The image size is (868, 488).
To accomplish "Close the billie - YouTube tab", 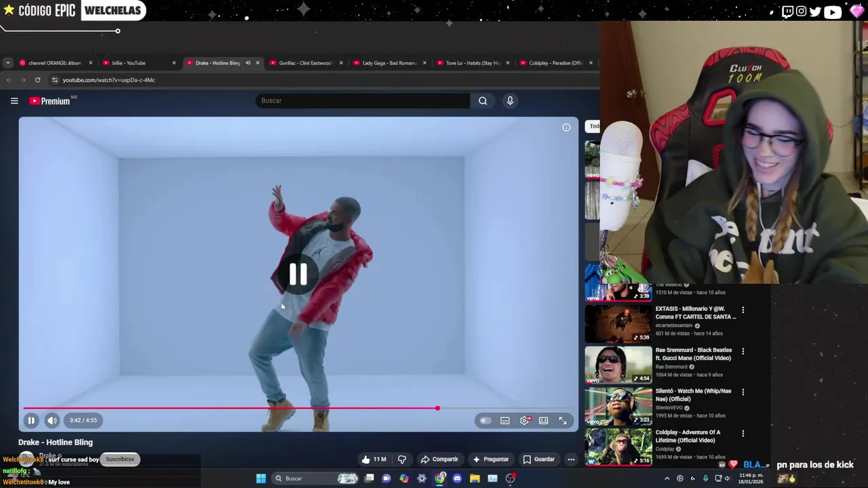I will [x=174, y=63].
